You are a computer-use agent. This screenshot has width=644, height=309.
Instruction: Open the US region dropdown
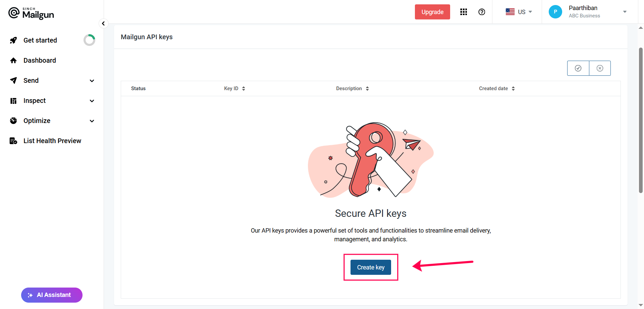click(519, 12)
